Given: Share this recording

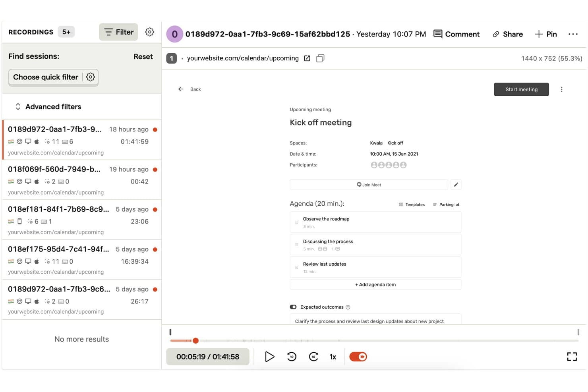Looking at the screenshot, I should (x=507, y=34).
